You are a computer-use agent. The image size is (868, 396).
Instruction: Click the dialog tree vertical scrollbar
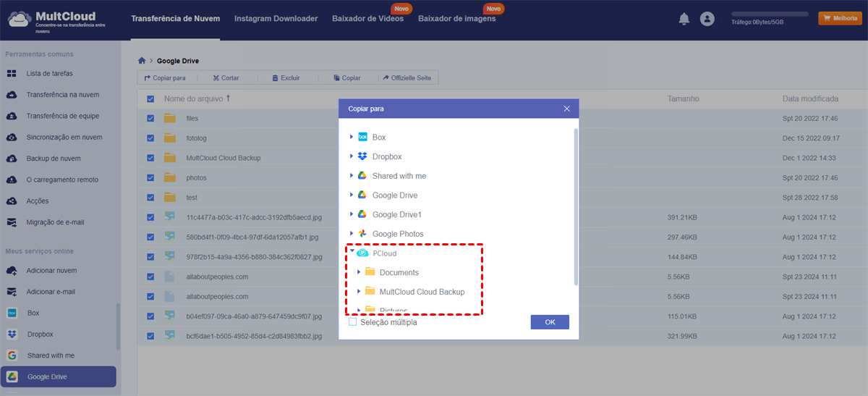[x=576, y=206]
